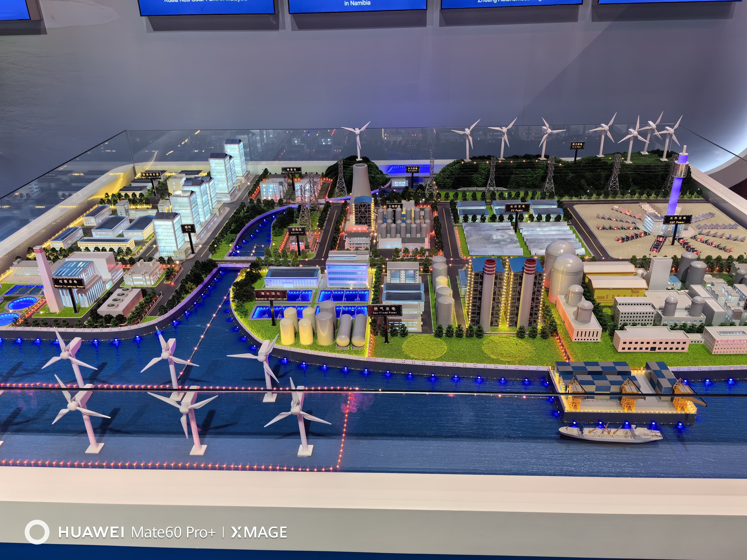This screenshot has height=560, width=747.
Task: Click the City sign beside the towers
Action: 188,228
